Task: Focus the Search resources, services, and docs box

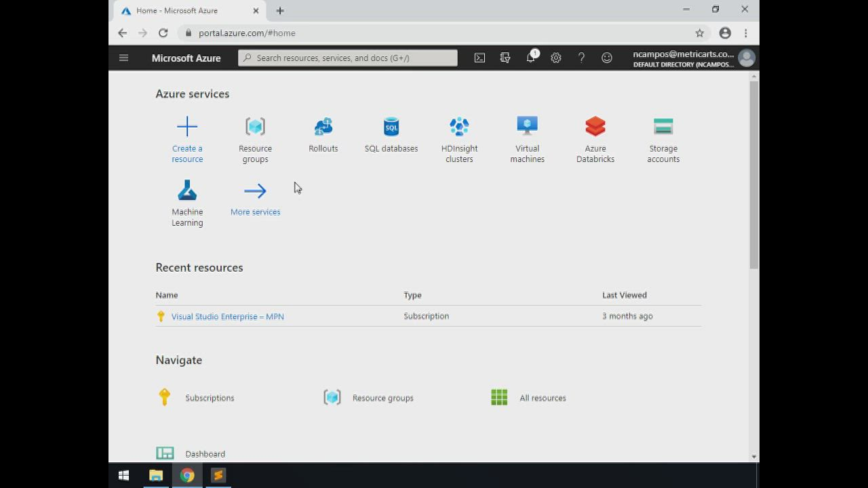Action: point(348,58)
